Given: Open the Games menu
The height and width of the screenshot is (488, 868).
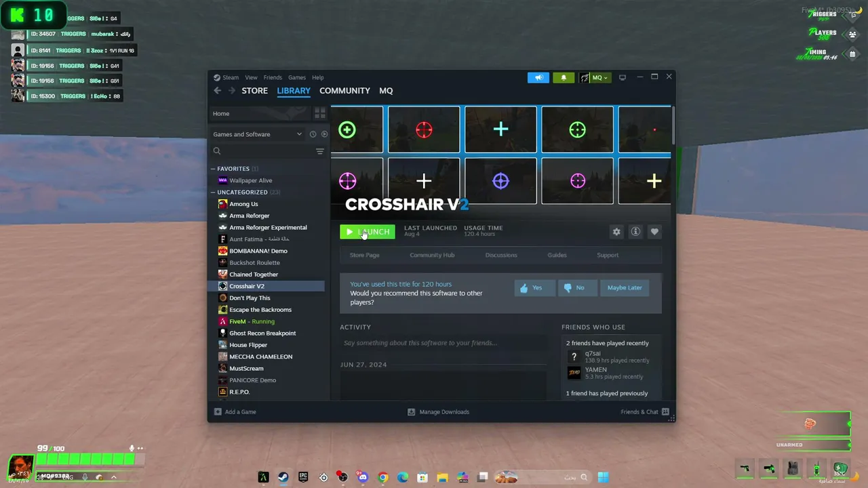Looking at the screenshot, I should [297, 77].
